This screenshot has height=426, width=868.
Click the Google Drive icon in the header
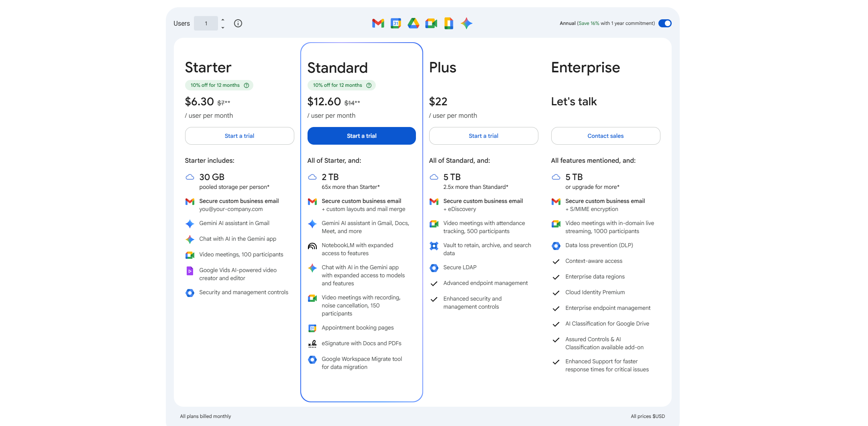click(414, 23)
